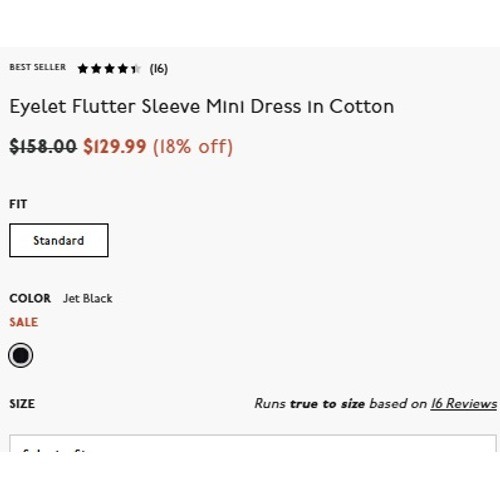Click the FIT section heading
The height and width of the screenshot is (500, 500).
[x=18, y=204]
